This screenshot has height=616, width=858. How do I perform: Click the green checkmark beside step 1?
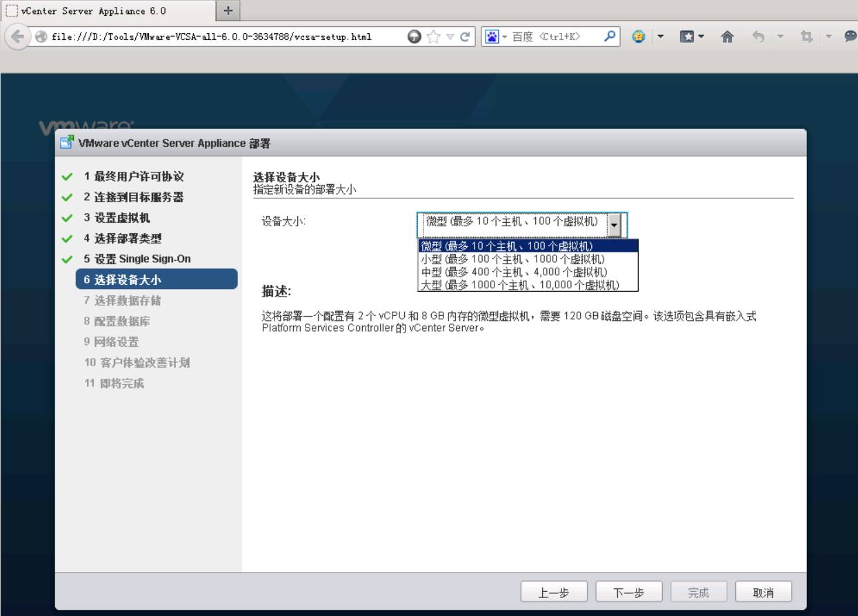pyautogui.click(x=66, y=177)
